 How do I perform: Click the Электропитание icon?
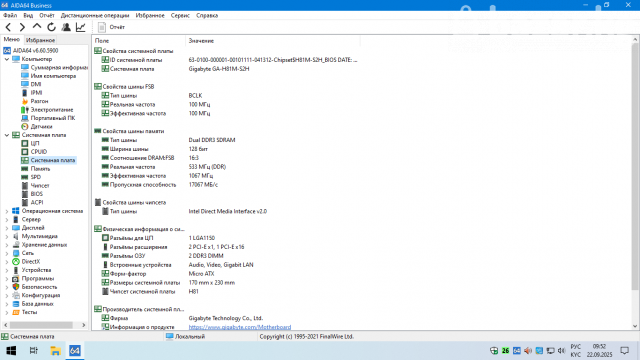click(25, 110)
